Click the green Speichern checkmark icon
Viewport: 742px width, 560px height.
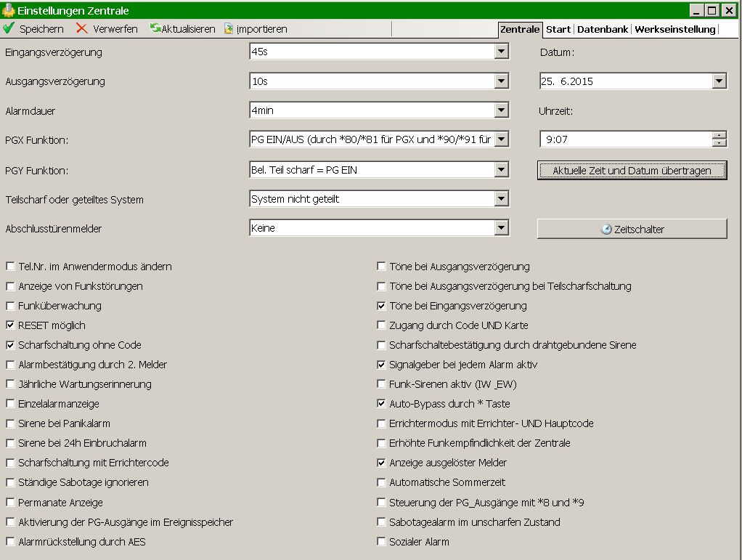[x=9, y=29]
